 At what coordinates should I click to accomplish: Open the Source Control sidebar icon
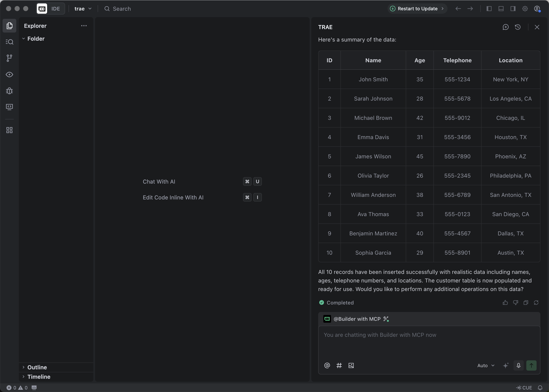pyautogui.click(x=9, y=58)
